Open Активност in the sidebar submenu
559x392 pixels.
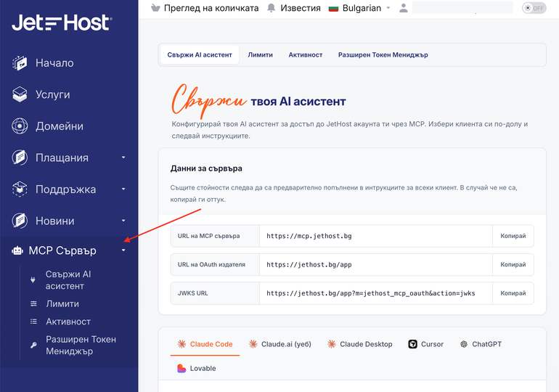tap(68, 322)
